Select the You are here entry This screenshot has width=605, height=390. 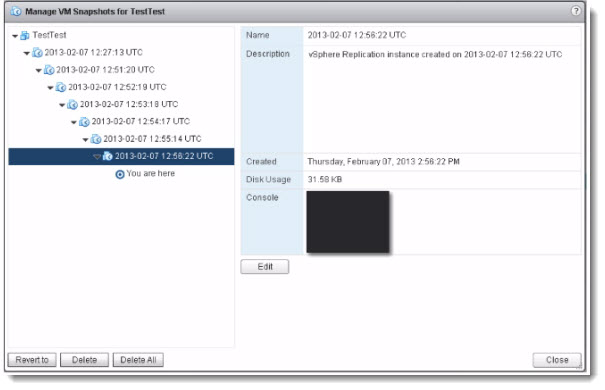(150, 174)
